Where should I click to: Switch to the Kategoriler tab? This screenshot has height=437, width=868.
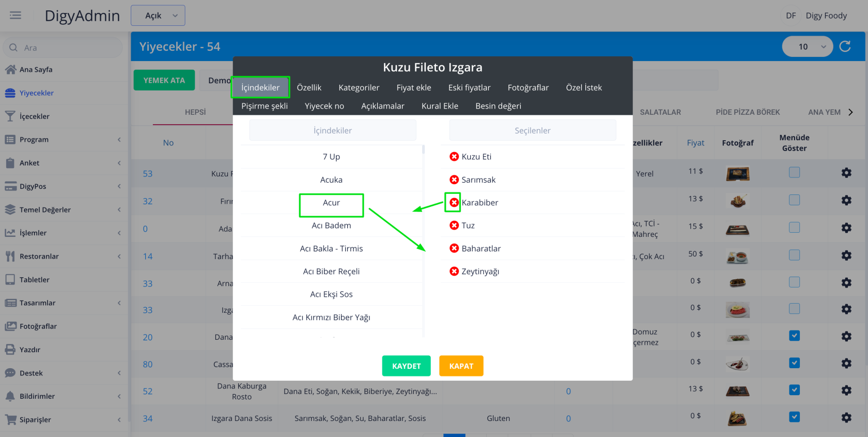pyautogui.click(x=359, y=87)
